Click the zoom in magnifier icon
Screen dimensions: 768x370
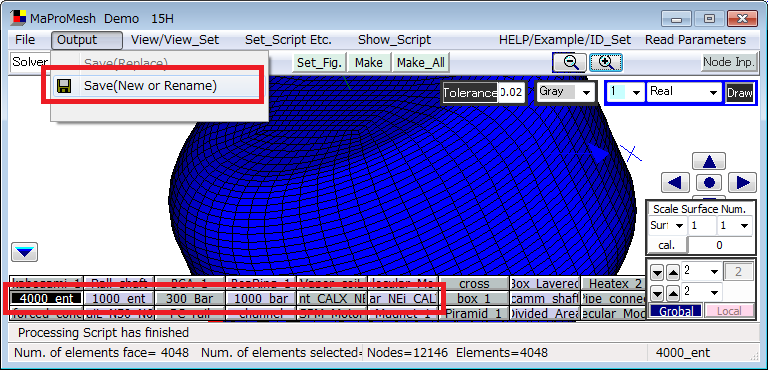tap(606, 63)
